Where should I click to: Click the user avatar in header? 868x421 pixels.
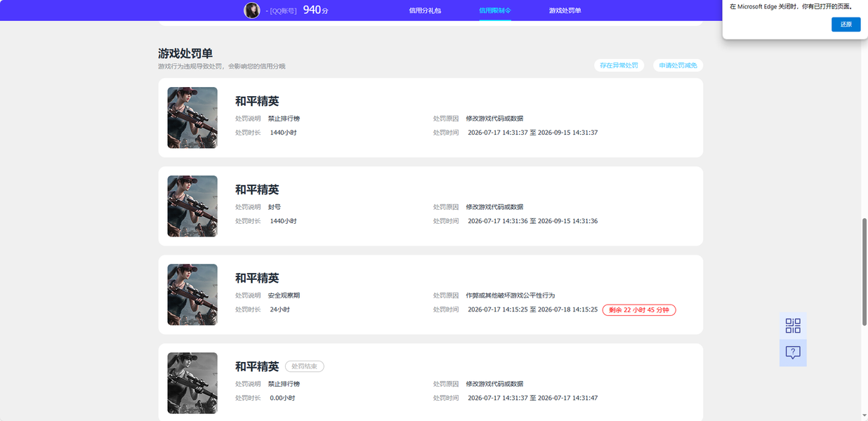coord(251,11)
